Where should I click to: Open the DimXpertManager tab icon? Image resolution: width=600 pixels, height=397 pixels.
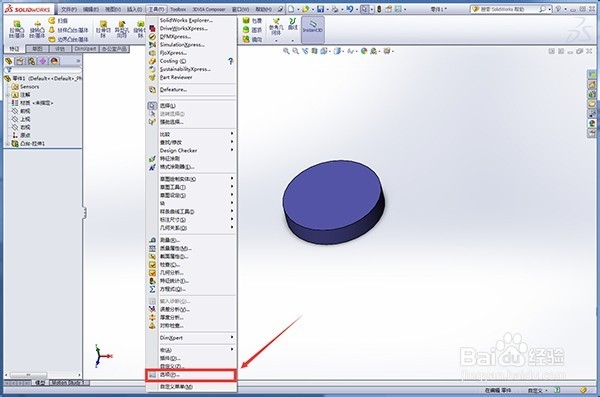point(43,61)
